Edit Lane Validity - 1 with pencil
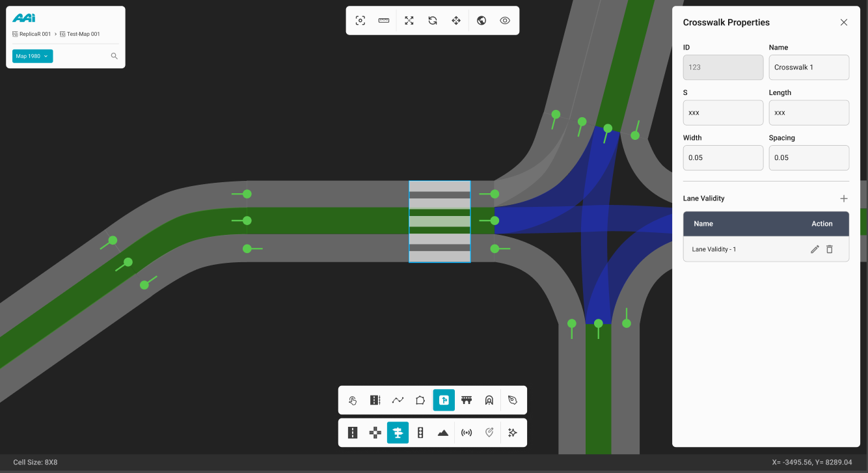868x473 pixels. point(815,249)
